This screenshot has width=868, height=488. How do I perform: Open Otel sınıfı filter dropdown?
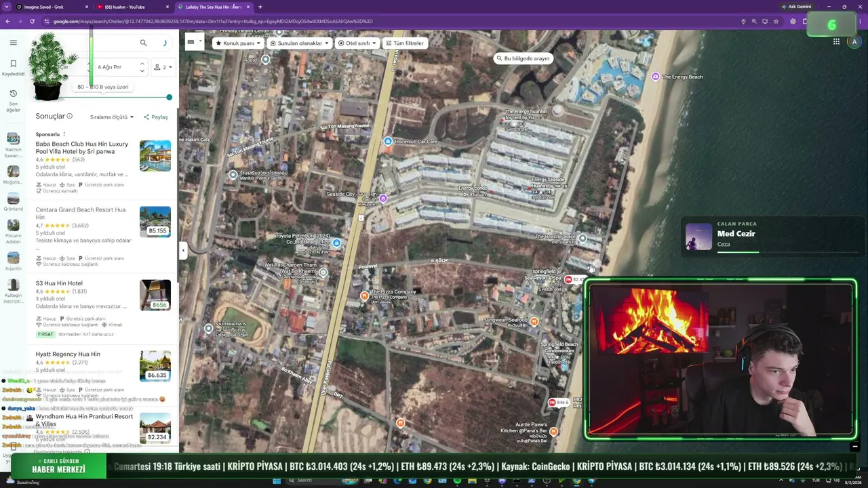coord(357,43)
